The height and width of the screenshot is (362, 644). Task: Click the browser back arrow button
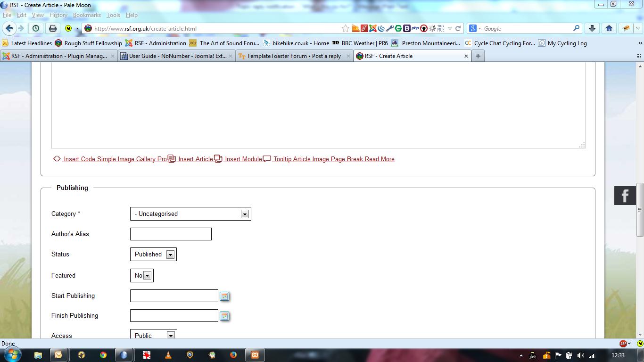coord(9,28)
